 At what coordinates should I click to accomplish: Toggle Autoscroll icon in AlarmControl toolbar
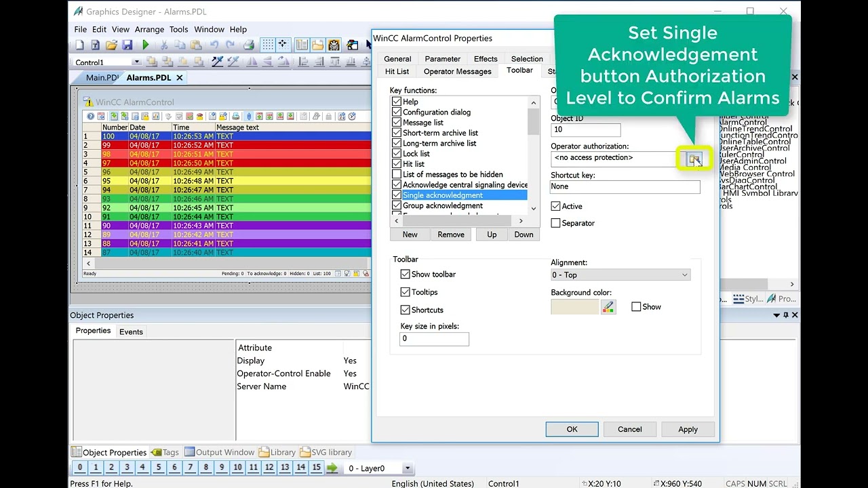coord(249,117)
